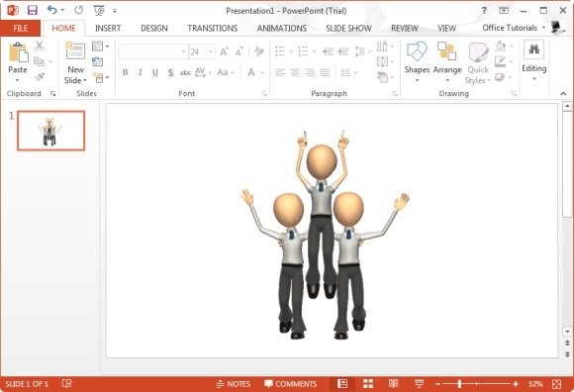Click the Shape Outline pen icon

point(500,61)
